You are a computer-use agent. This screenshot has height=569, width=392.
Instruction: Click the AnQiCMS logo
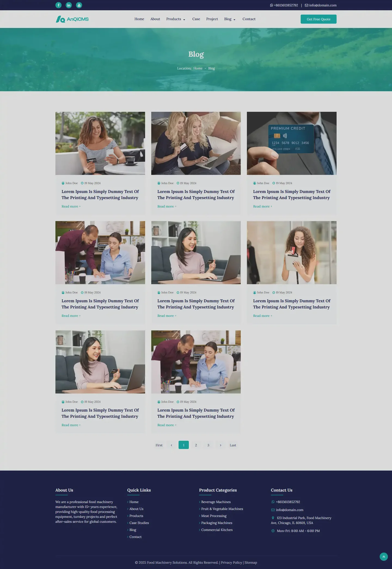point(72,19)
